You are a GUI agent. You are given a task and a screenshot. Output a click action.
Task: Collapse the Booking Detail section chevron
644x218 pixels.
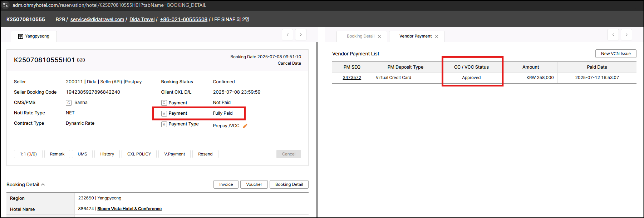coord(43,184)
